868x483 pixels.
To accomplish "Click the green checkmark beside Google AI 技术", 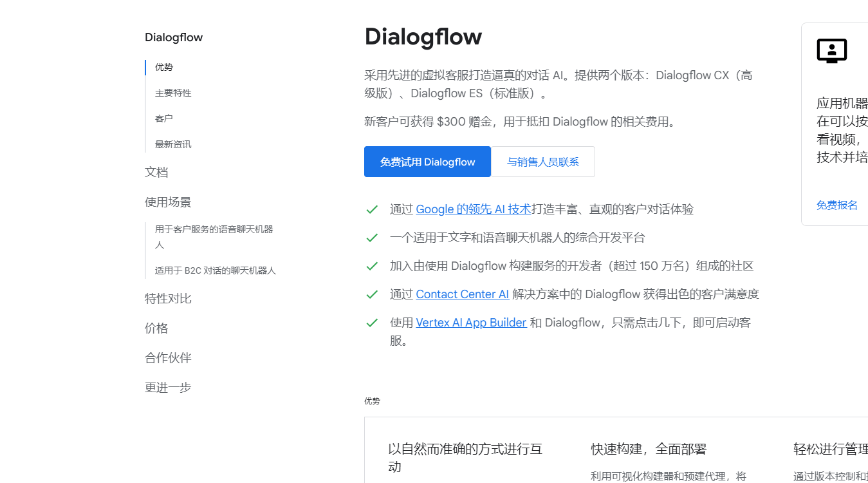I will click(372, 209).
